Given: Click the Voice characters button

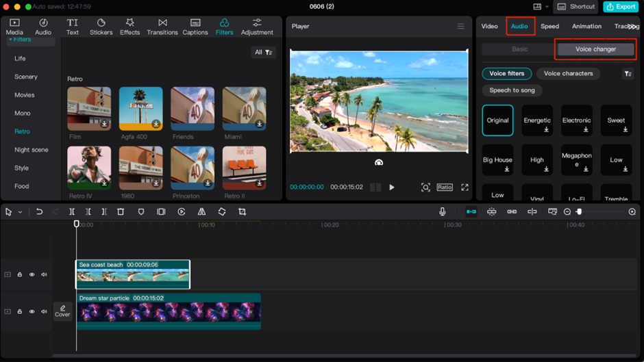Looking at the screenshot, I should coord(568,73).
